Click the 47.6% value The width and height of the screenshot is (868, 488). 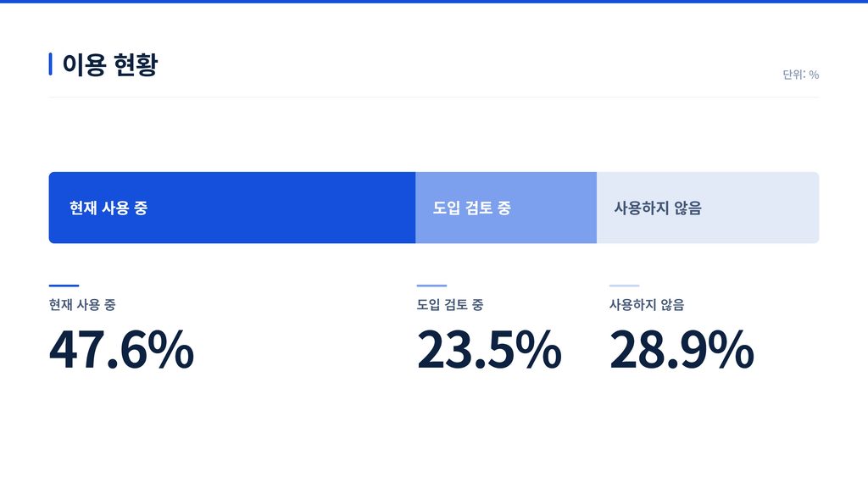(x=121, y=350)
